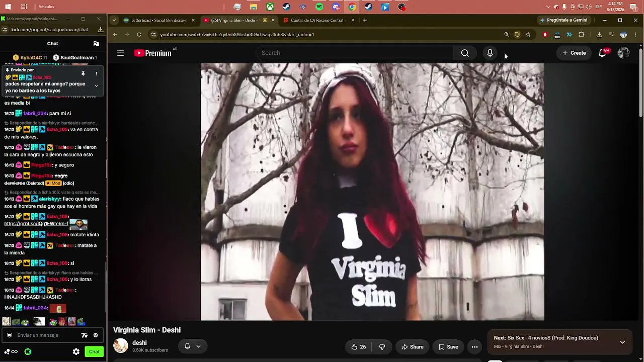The width and height of the screenshot is (644, 362).
Task: Show hidden system tray icons
Action: click(548, 7)
